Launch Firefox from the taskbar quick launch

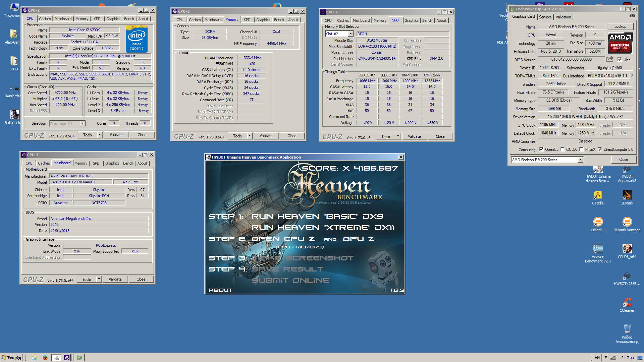45,358
